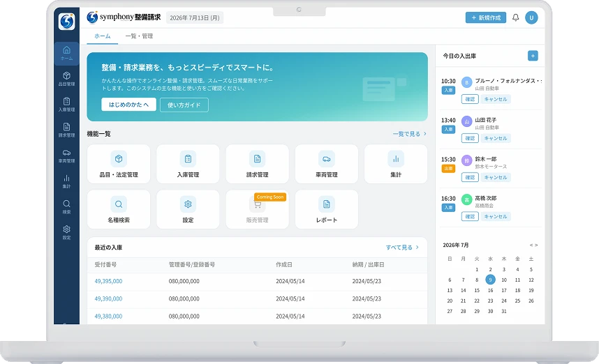Select day 16 in the calendar
This screenshot has height=364, width=599.
pyautogui.click(x=491, y=290)
